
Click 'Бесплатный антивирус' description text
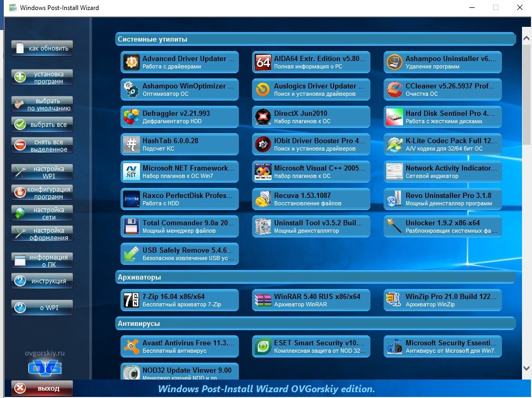174,351
